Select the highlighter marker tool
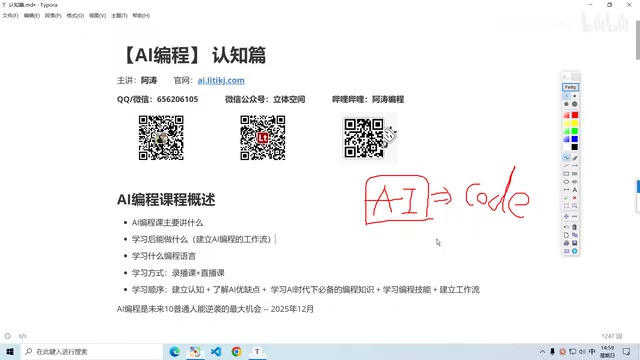The image size is (640, 360). (575, 158)
